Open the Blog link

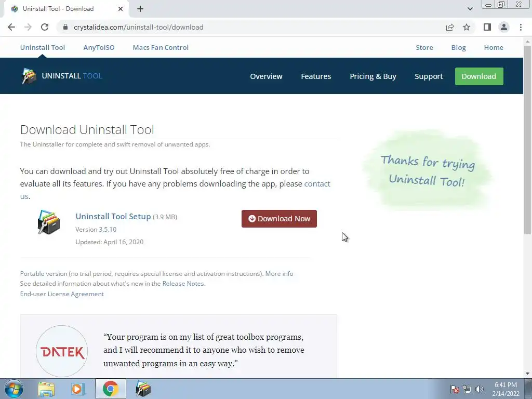[458, 47]
